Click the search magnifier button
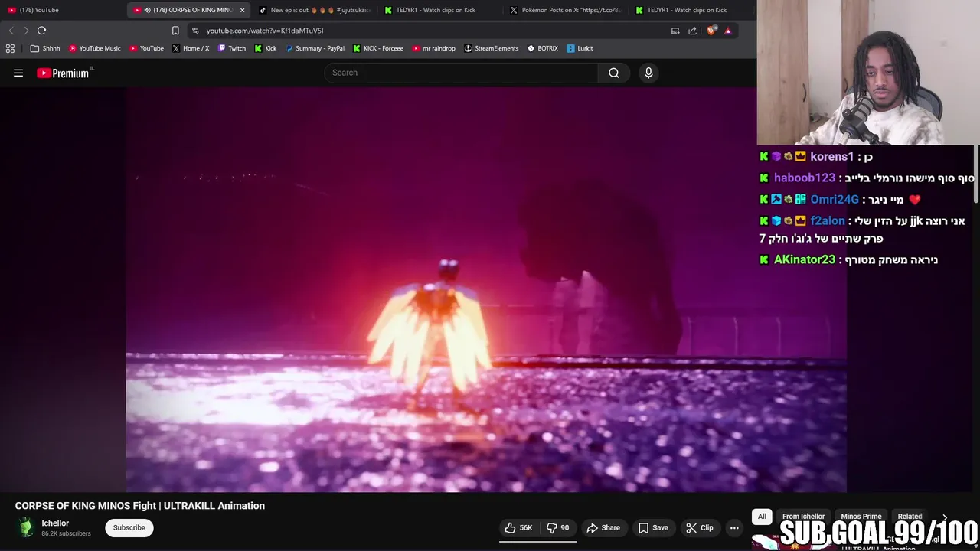The width and height of the screenshot is (980, 551). click(x=614, y=73)
